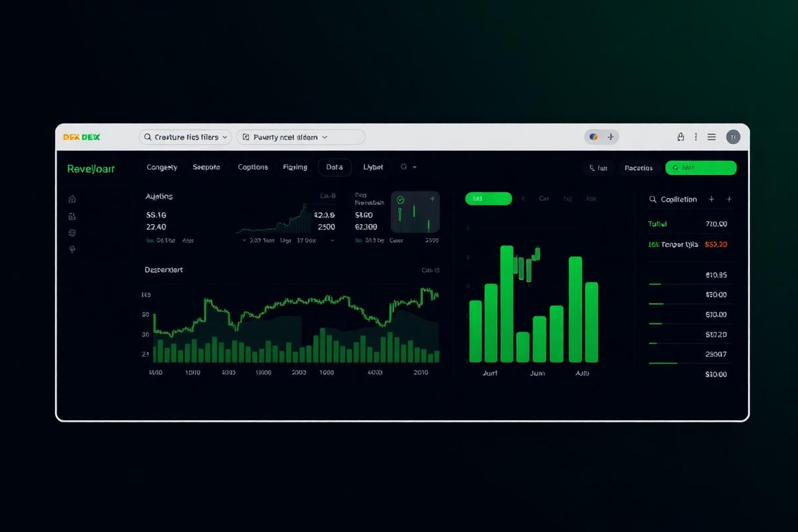Click the blue-orange circle icon in top bar

tap(593, 137)
